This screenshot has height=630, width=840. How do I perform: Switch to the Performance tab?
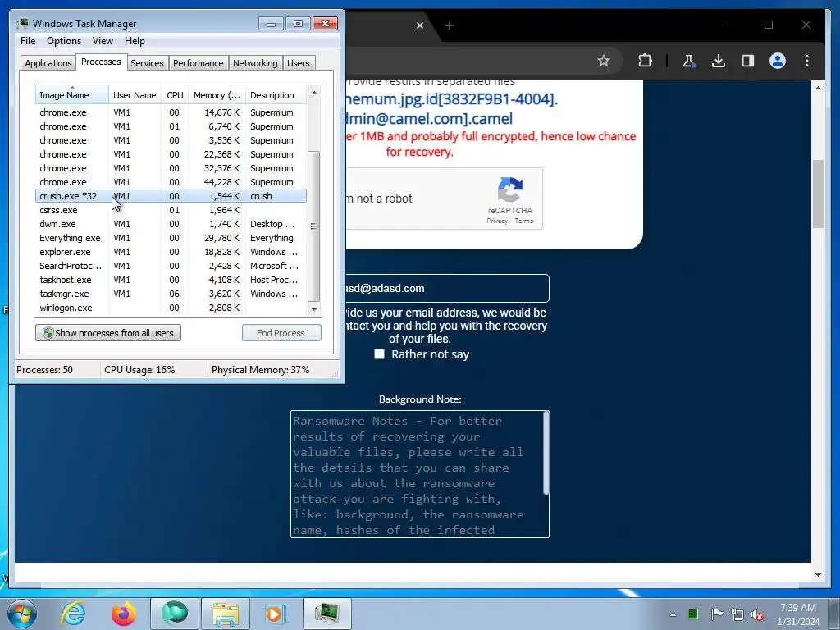198,63
